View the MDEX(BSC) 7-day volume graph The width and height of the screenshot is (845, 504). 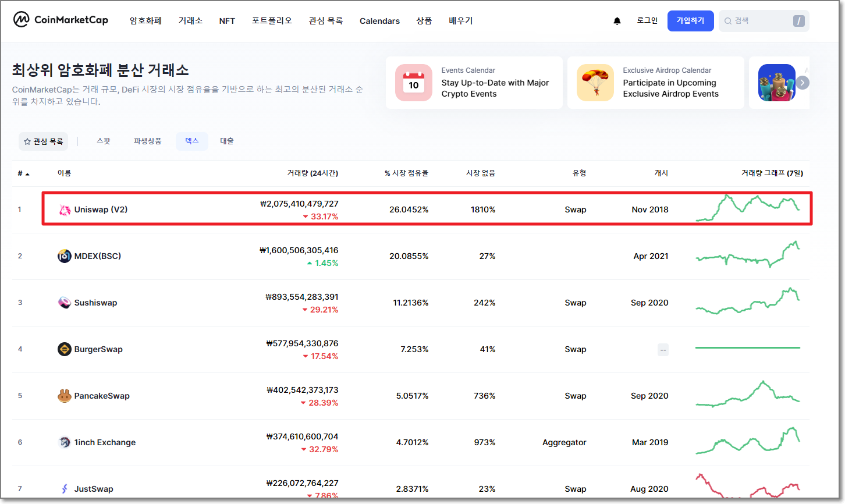click(748, 254)
